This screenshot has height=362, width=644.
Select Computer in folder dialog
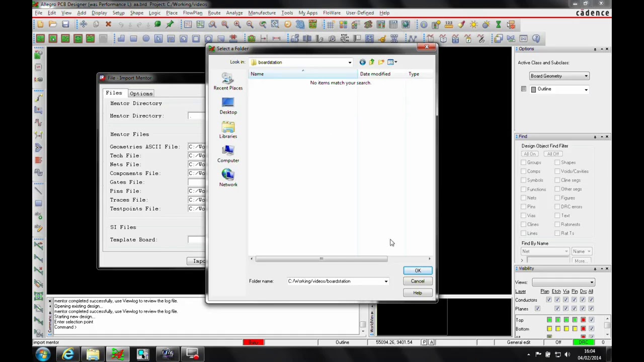point(228,154)
